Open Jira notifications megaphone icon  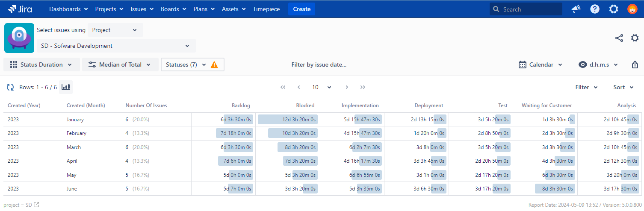(576, 9)
